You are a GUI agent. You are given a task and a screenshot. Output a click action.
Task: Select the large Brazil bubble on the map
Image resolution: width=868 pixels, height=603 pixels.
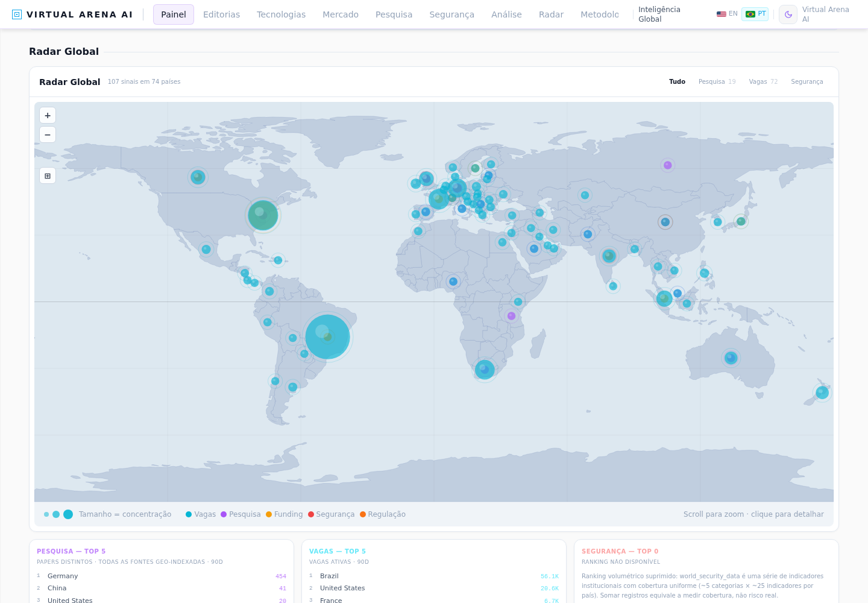327,337
